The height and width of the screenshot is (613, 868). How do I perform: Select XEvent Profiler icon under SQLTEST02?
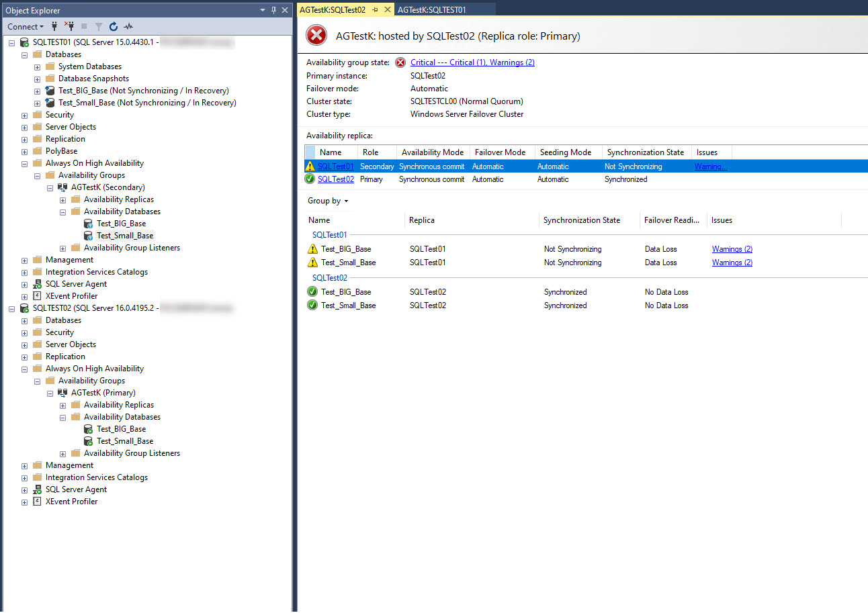[37, 502]
